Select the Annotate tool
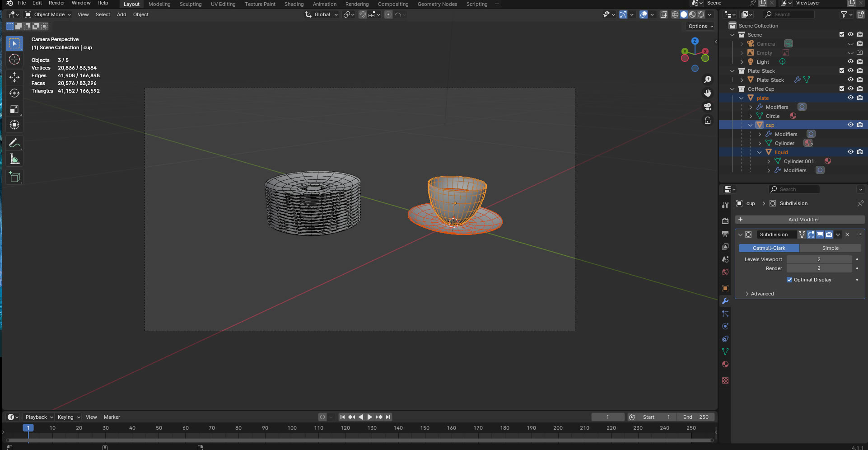The height and width of the screenshot is (450, 868). pyautogui.click(x=14, y=143)
